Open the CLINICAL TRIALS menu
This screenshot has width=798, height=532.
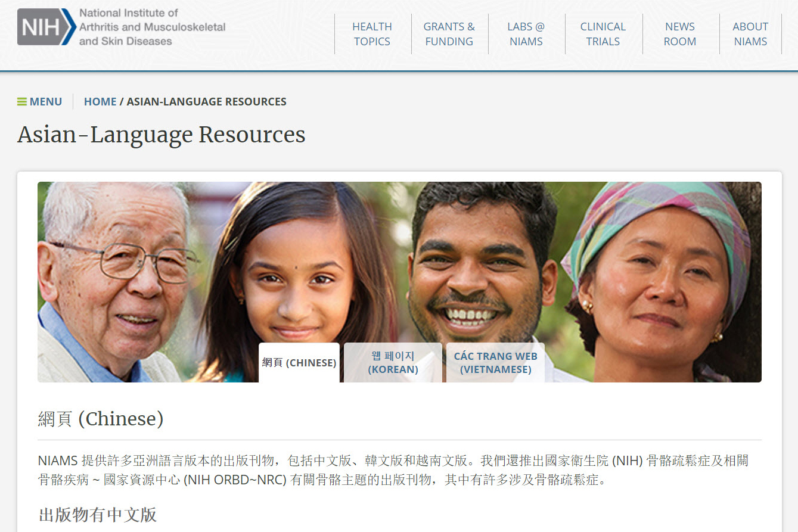(603, 34)
